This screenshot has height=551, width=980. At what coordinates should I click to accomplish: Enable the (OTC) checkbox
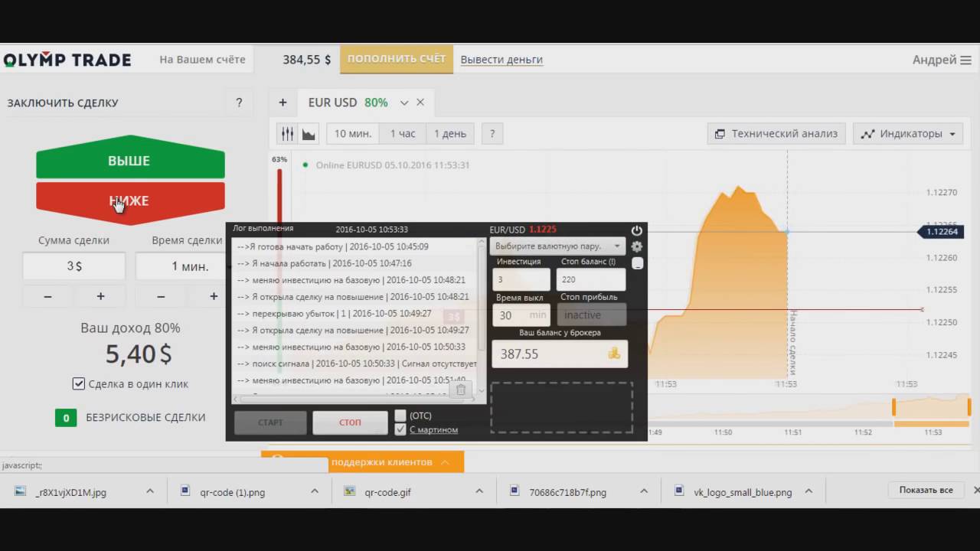[x=400, y=416]
